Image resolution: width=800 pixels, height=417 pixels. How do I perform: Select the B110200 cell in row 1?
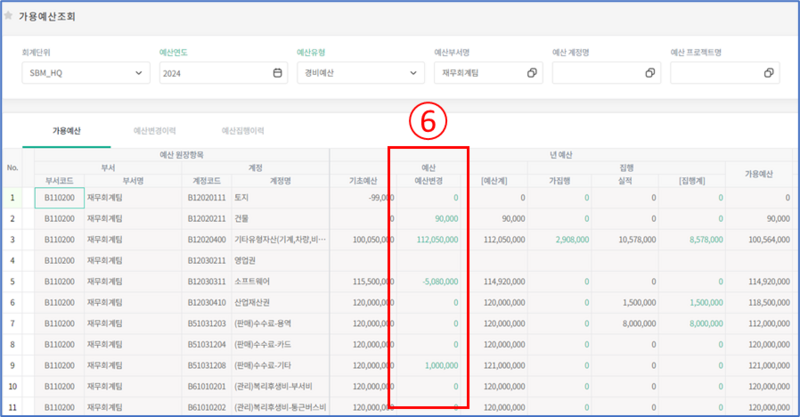click(59, 198)
